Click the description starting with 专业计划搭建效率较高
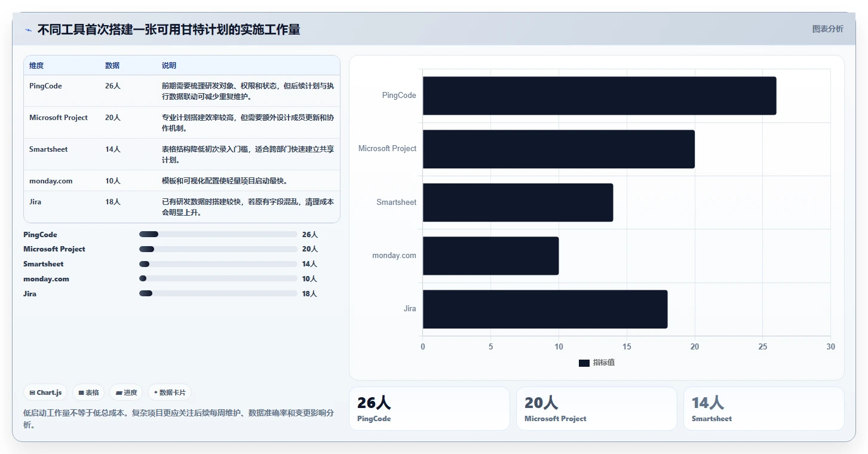Screen dimensions: 868x454 click(248, 123)
